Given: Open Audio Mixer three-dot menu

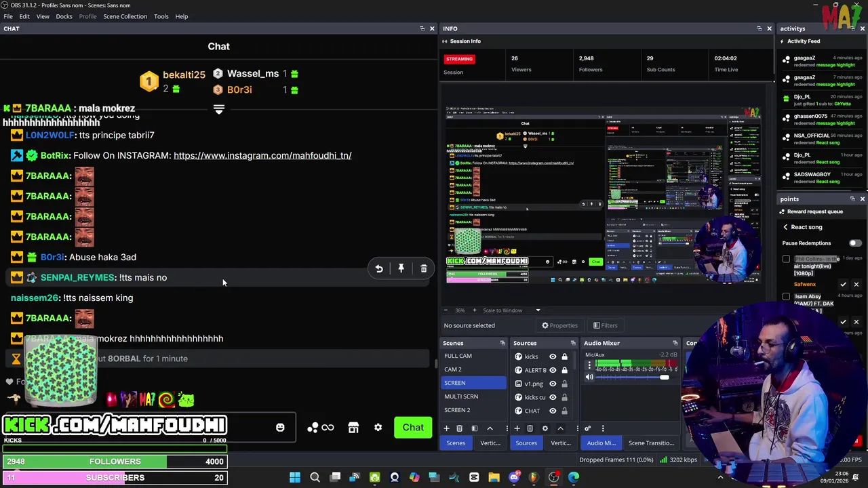Looking at the screenshot, I should (603, 428).
